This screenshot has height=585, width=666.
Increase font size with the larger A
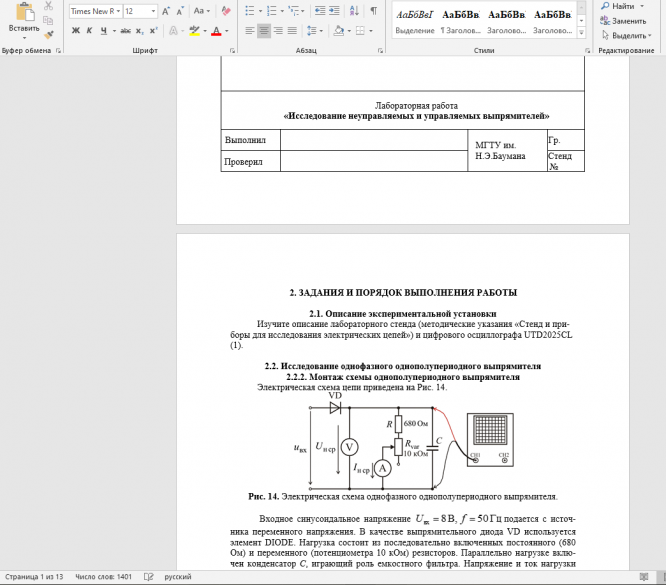point(166,11)
